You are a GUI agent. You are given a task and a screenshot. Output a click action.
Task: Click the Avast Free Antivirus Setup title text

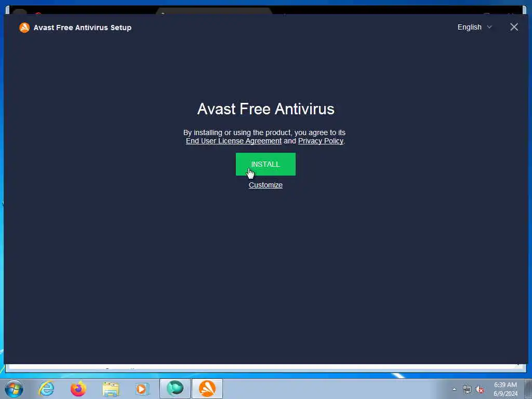click(x=83, y=28)
